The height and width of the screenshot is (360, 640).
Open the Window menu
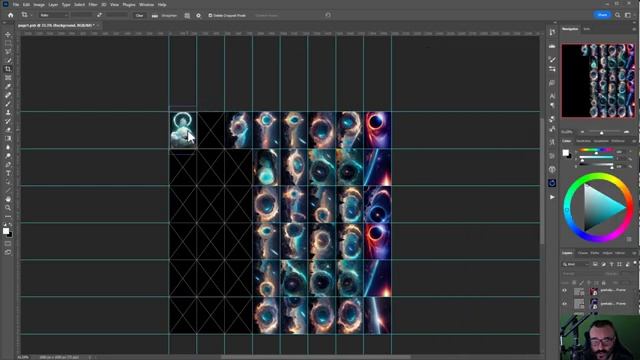point(147,5)
